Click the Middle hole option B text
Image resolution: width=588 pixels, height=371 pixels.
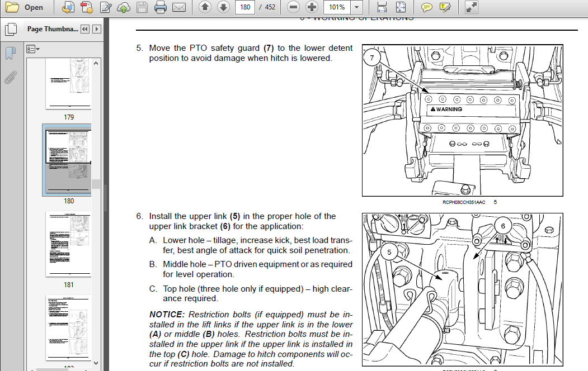pos(257,269)
